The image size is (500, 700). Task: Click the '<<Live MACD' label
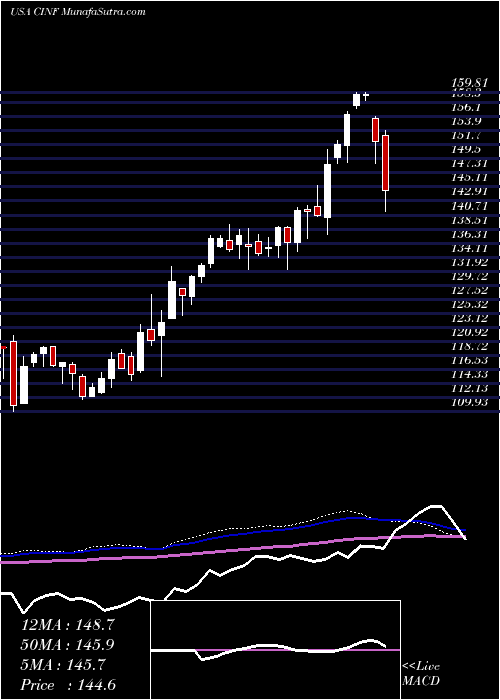coord(421,674)
